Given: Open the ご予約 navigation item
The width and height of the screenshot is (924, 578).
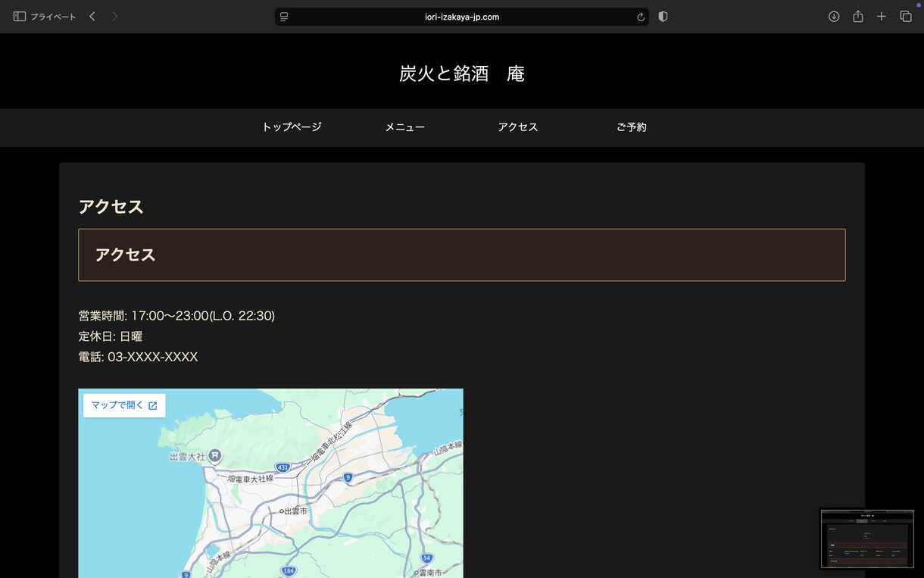Looking at the screenshot, I should [632, 127].
